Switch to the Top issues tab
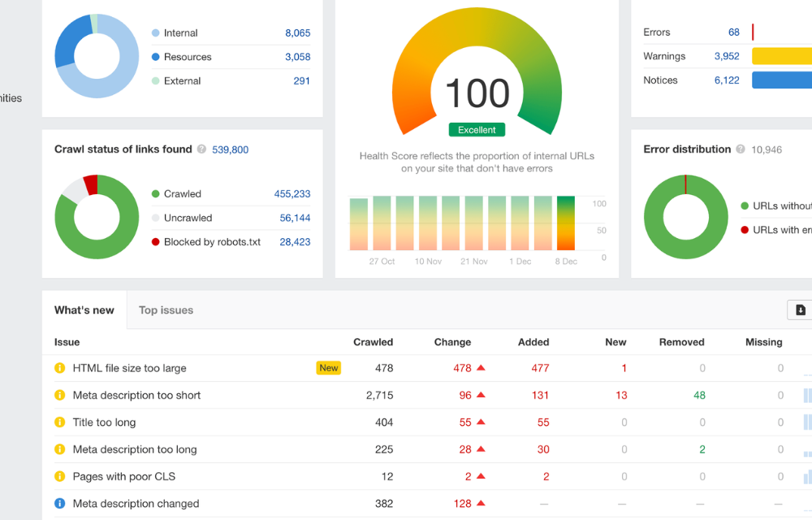 click(166, 310)
